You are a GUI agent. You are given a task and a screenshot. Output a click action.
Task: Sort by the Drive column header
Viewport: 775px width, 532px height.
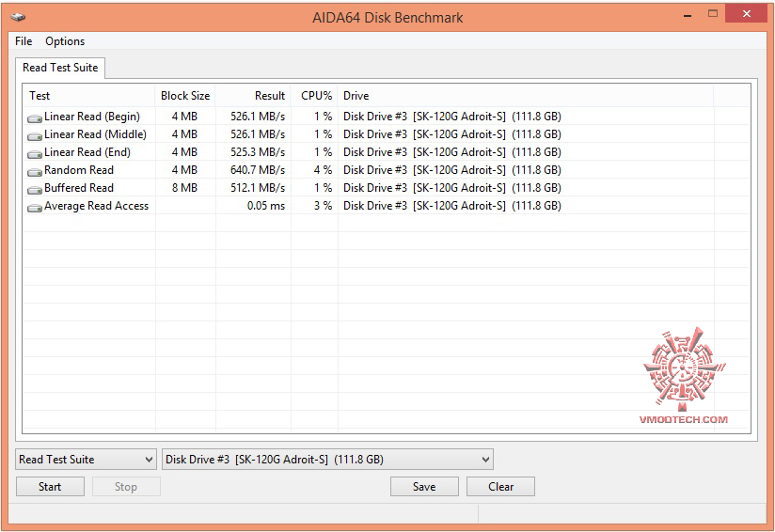[x=526, y=95]
